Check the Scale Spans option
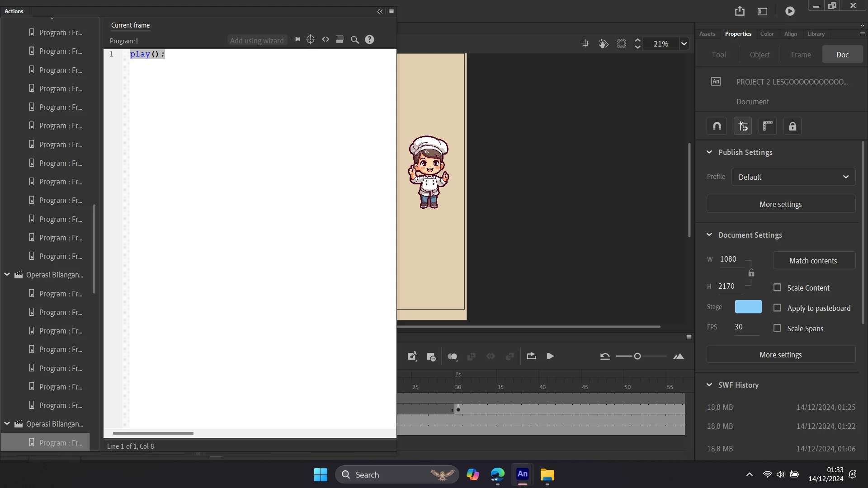Image resolution: width=868 pixels, height=488 pixels. [777, 328]
